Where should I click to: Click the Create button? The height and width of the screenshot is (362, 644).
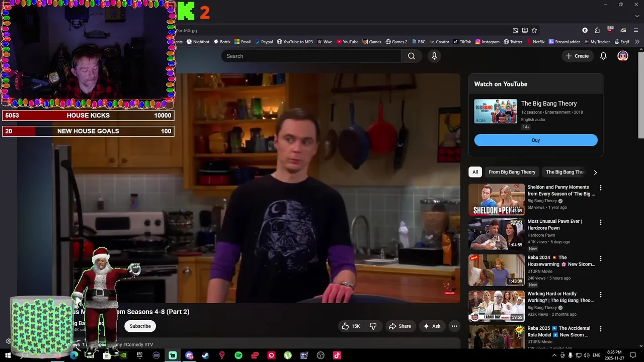tap(577, 56)
